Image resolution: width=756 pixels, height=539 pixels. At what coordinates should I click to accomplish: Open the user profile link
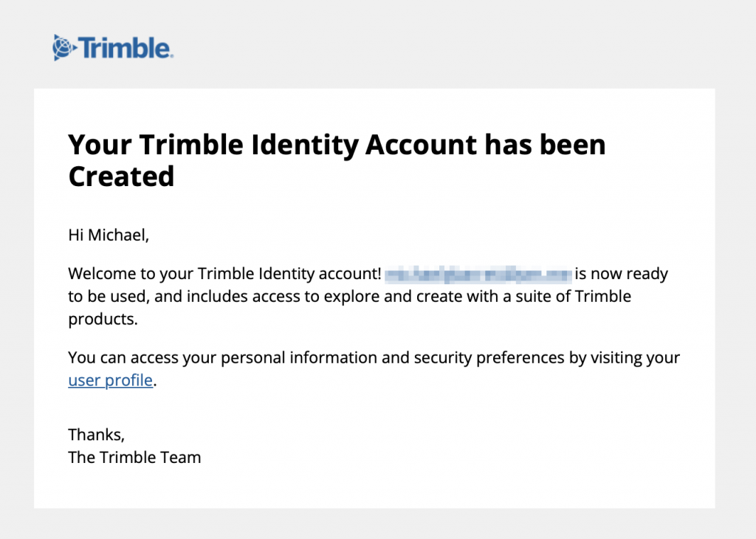[111, 380]
